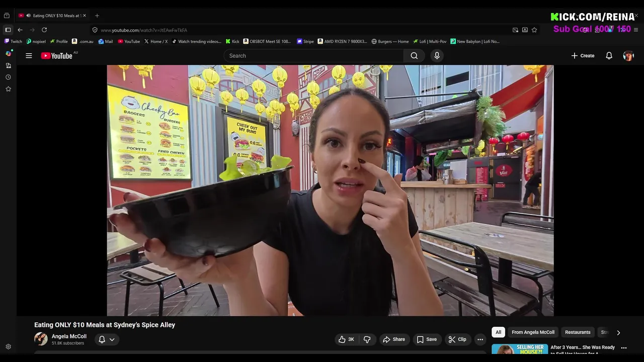Viewport: 644px width, 362px height.
Task: Open the YouTube hamburger guide menu
Action: coord(29,56)
